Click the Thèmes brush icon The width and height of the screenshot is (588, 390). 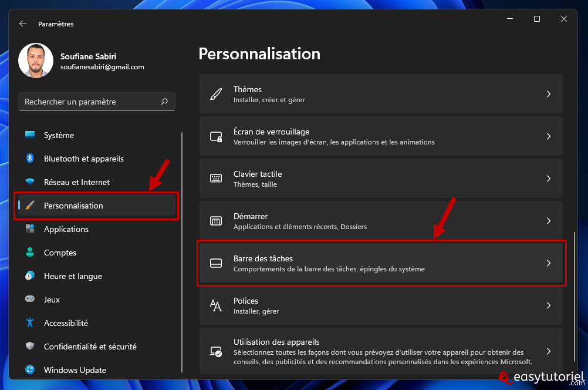216,94
